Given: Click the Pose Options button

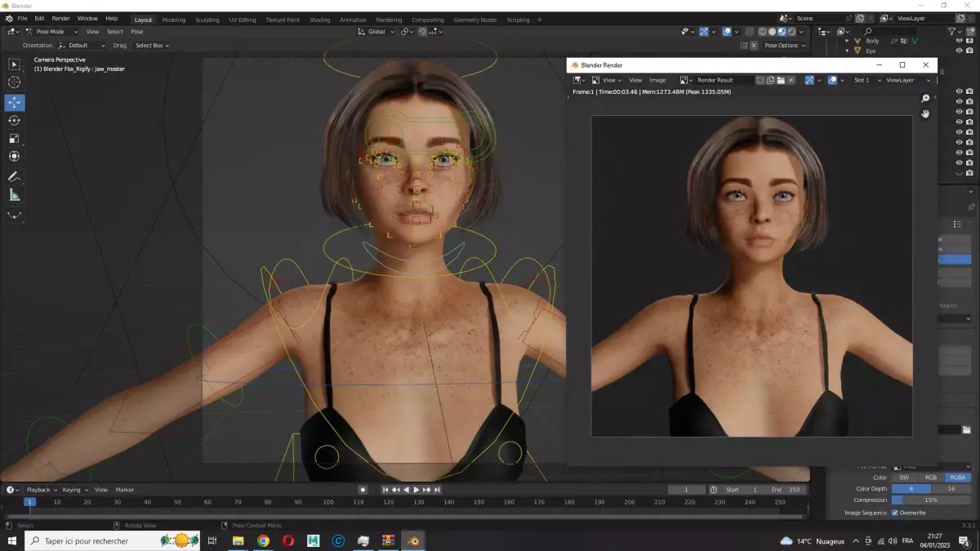Looking at the screenshot, I should [x=784, y=46].
